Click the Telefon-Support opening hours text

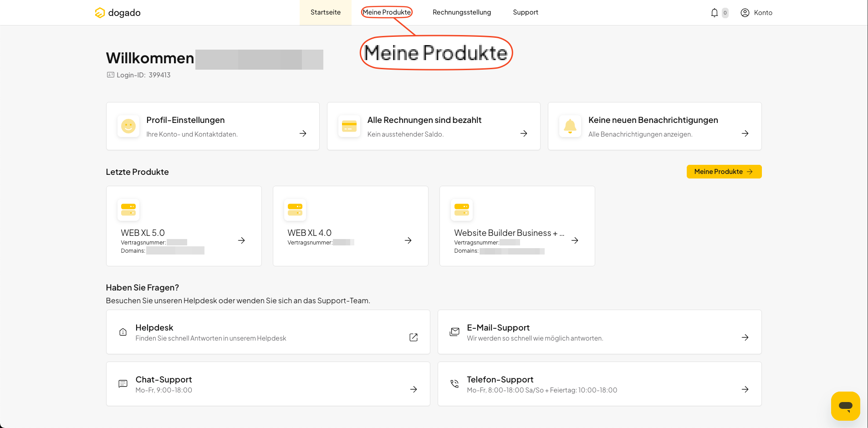542,390
